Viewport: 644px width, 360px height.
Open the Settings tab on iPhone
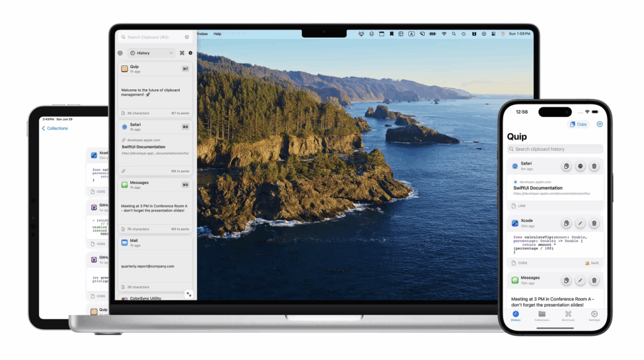click(594, 315)
